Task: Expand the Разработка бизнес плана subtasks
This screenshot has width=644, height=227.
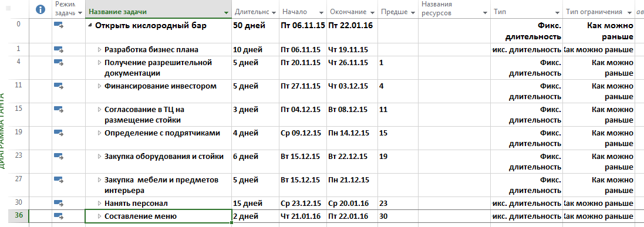Action: 99,50
